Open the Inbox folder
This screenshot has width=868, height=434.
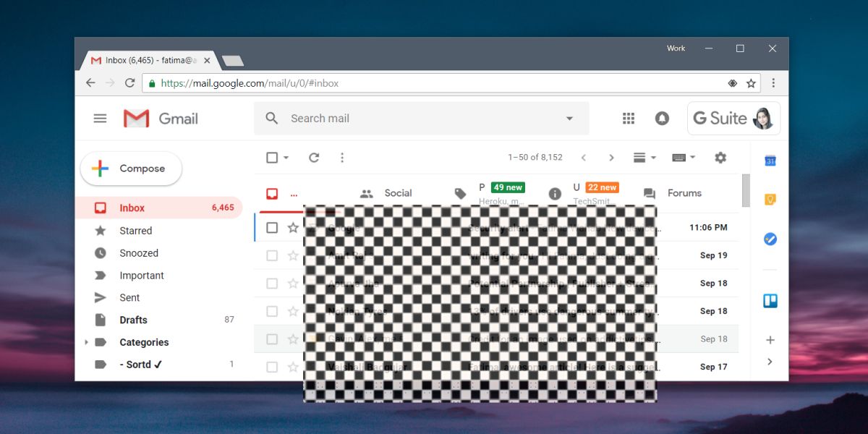(159, 208)
